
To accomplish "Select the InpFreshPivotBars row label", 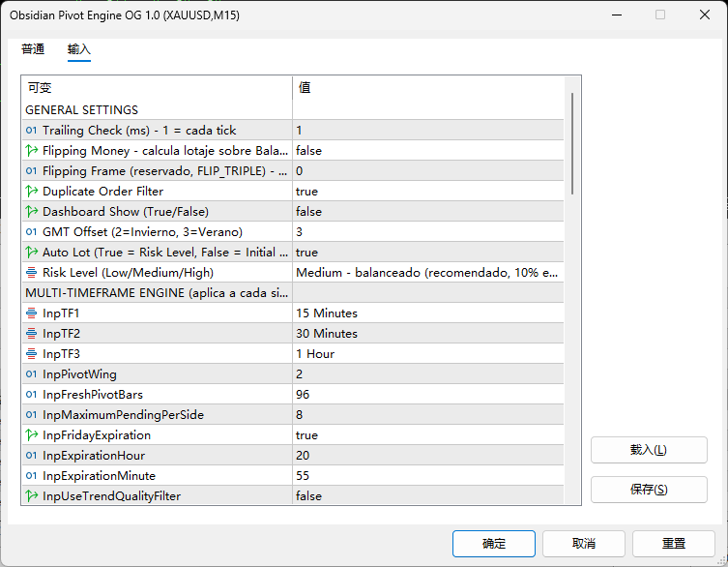I will pos(93,395).
